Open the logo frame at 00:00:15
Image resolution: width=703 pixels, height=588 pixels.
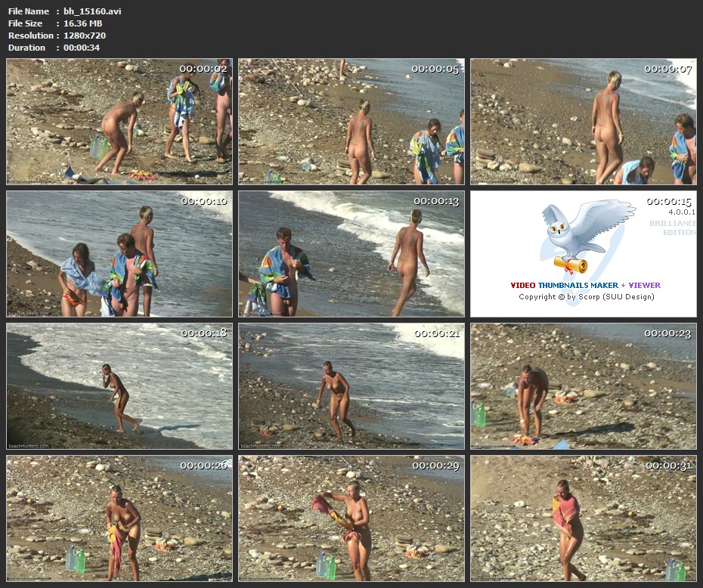coord(584,254)
